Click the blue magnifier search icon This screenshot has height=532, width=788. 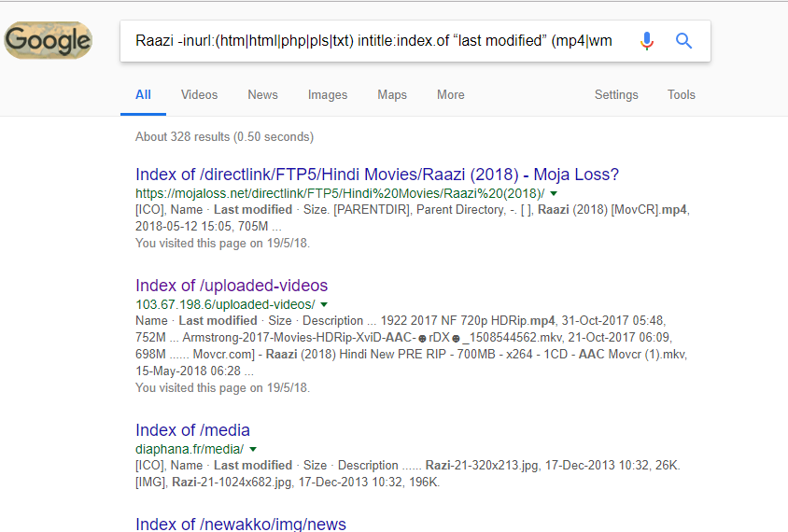click(x=683, y=41)
